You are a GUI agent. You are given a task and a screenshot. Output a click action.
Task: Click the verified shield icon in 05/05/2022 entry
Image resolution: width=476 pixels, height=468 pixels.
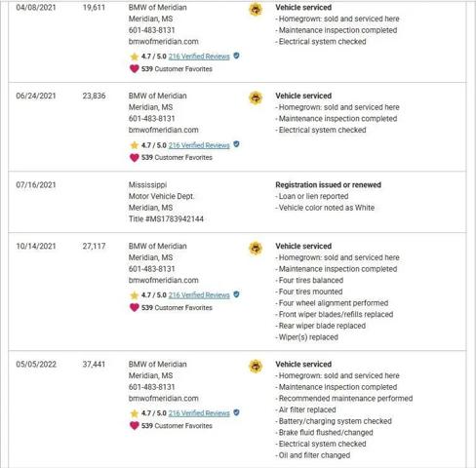(x=236, y=412)
